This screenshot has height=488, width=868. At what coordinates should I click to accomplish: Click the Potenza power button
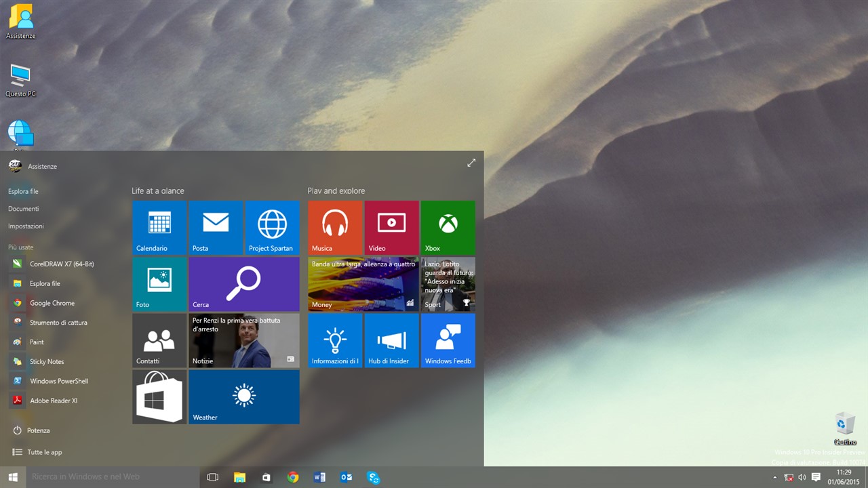tap(31, 430)
